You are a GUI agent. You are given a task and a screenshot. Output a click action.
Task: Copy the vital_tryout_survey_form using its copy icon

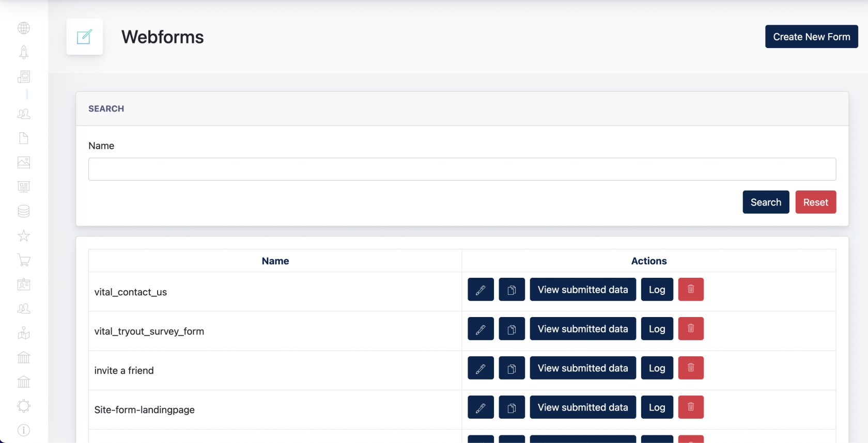coord(512,329)
